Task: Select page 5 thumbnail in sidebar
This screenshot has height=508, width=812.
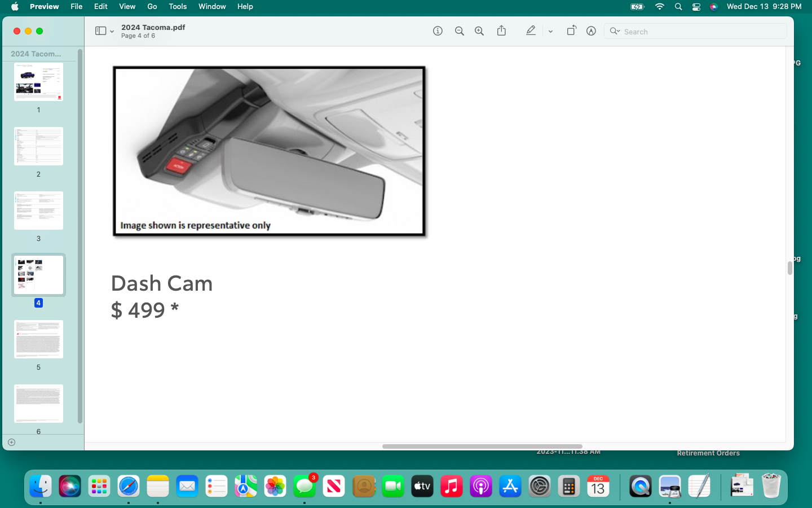Action: [38, 339]
